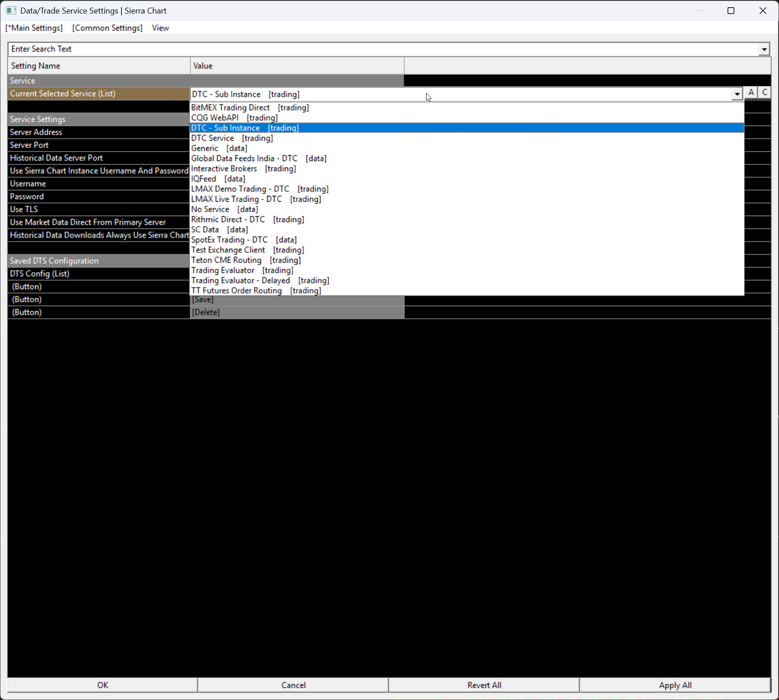This screenshot has height=700, width=779.
Task: Select CQG WebAPI service
Action: click(x=467, y=118)
